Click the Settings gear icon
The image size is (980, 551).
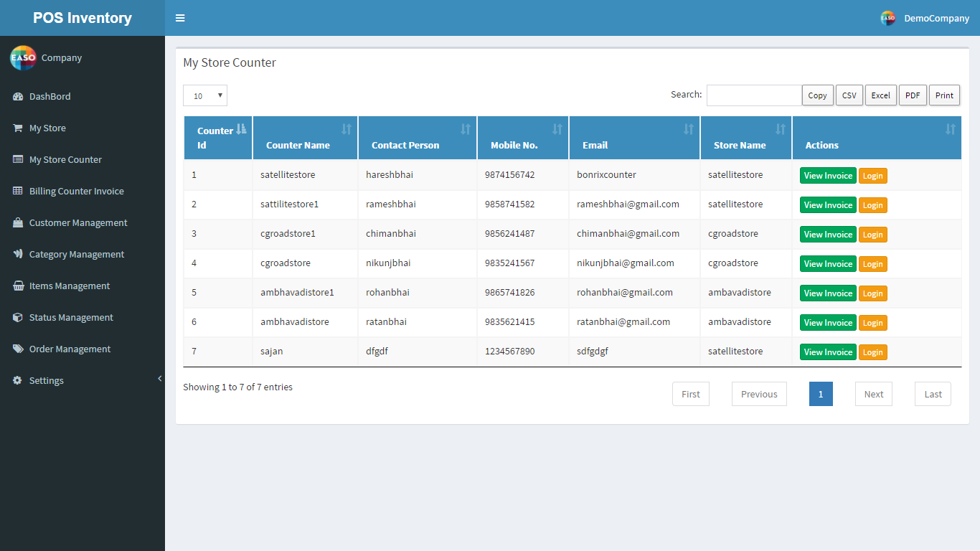click(x=18, y=380)
